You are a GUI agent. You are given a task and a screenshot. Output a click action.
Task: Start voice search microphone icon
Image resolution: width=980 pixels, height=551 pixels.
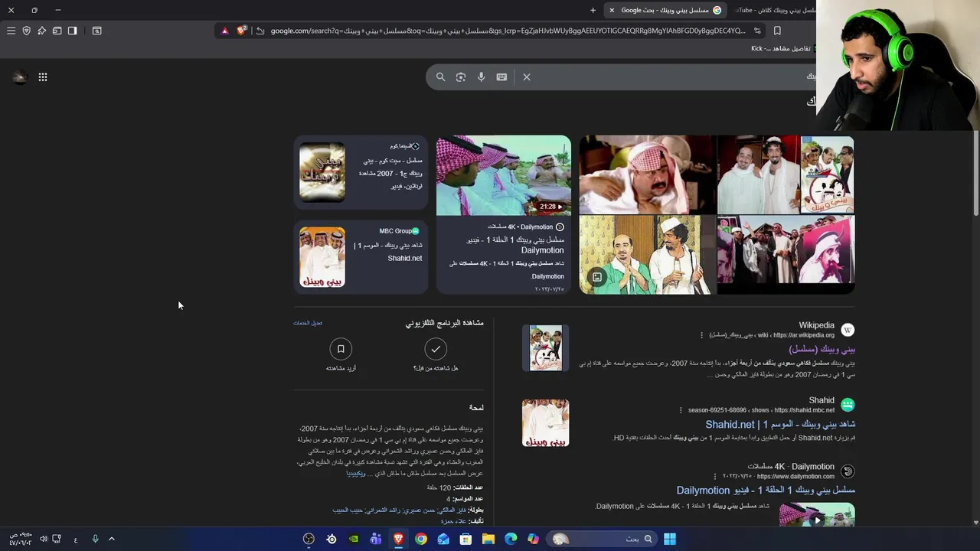click(481, 77)
